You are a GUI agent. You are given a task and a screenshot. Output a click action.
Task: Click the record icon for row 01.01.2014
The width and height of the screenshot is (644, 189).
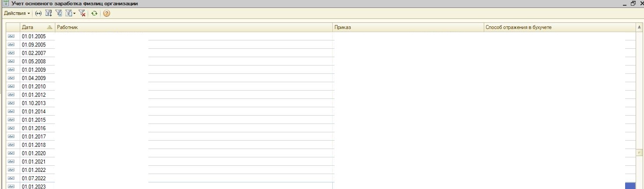tap(11, 112)
